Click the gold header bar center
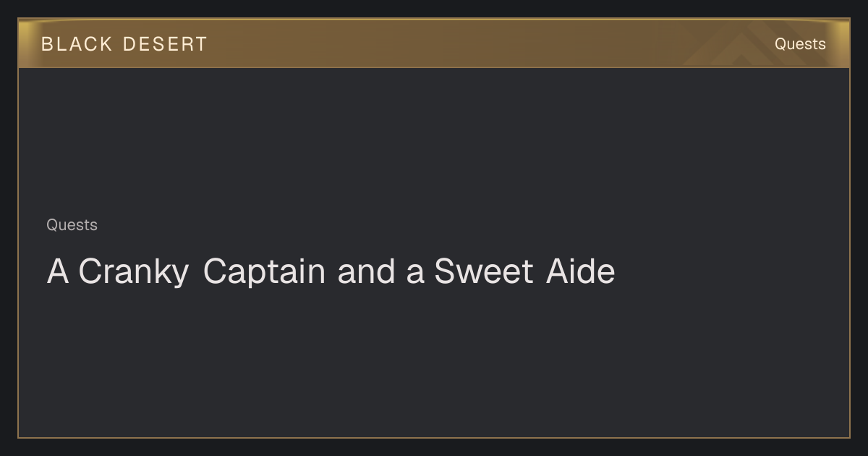The width and height of the screenshot is (868, 456). tap(434, 43)
